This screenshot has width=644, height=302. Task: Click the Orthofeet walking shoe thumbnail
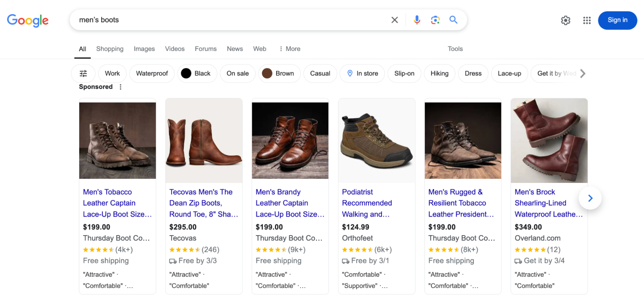coord(376,140)
